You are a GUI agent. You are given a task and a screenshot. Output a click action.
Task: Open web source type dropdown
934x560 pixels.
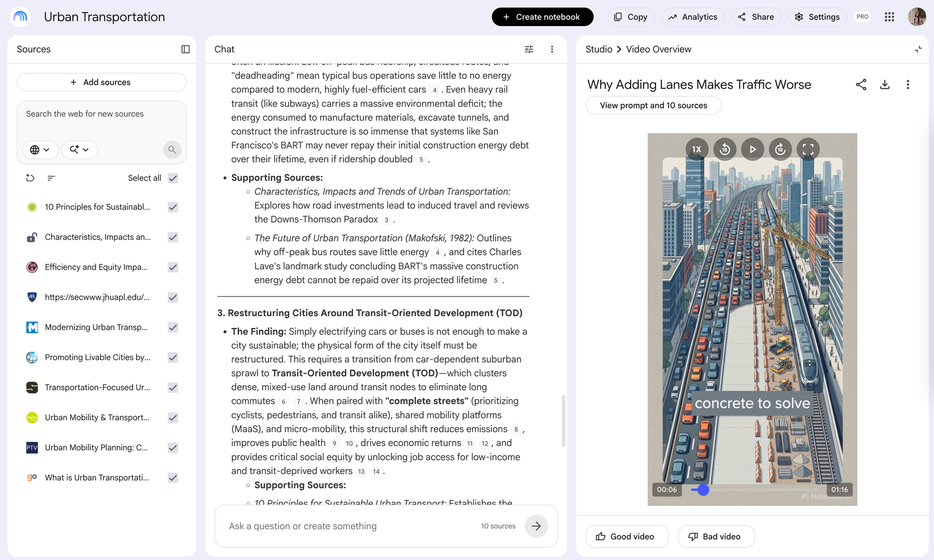(40, 149)
